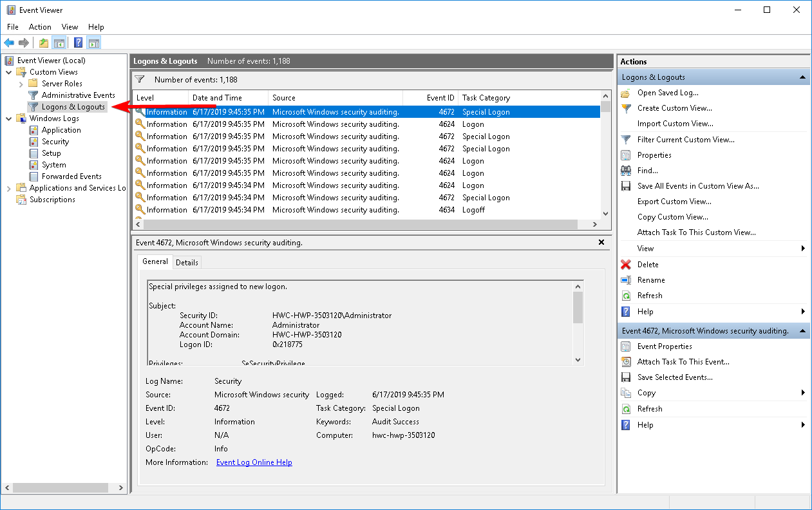Click the Find binoculars icon
812x510 pixels.
pyautogui.click(x=625, y=171)
